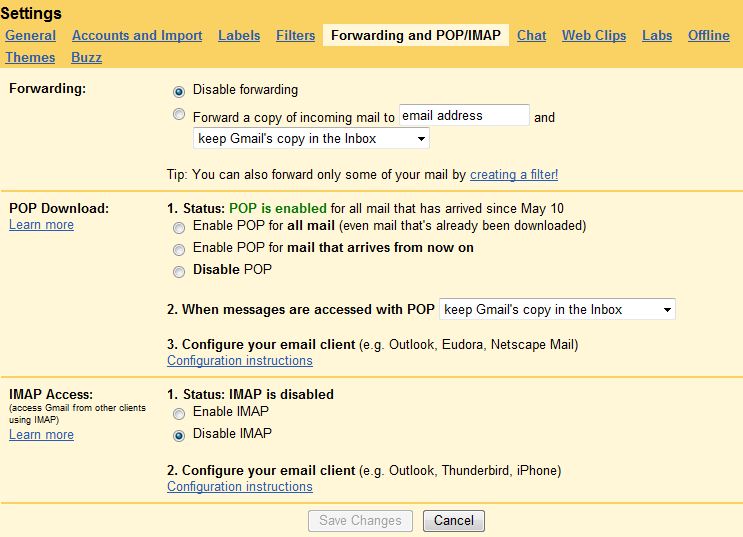The width and height of the screenshot is (743, 537).
Task: Select the Forwarding and POP/IMAP tab
Action: tap(416, 36)
